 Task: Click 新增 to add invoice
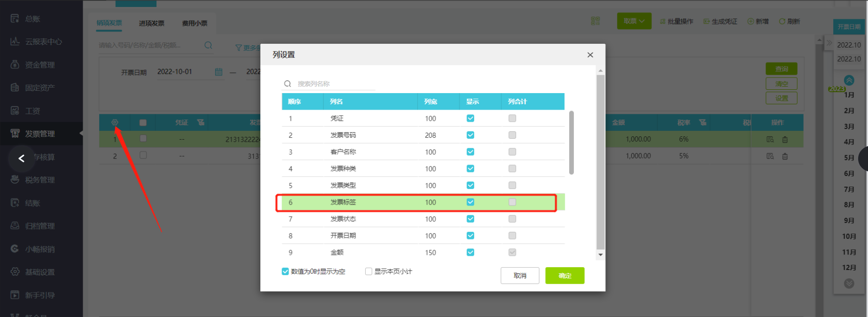click(x=758, y=22)
